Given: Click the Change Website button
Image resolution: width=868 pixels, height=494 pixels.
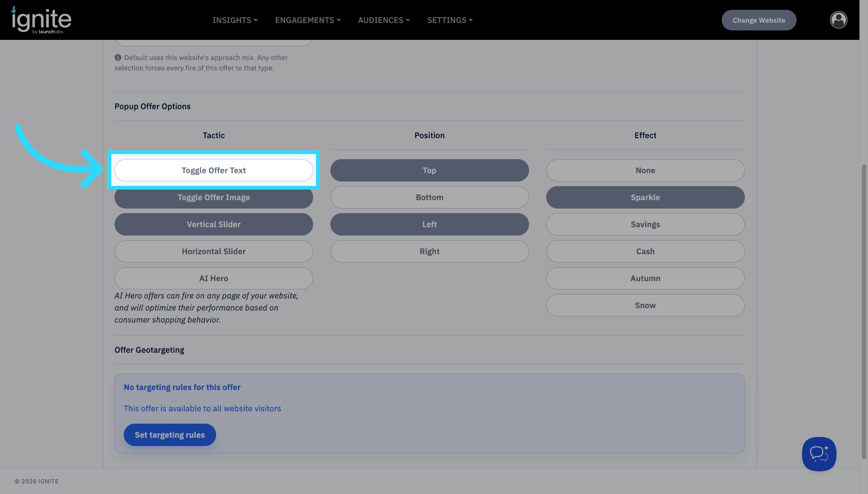Looking at the screenshot, I should pos(759,20).
